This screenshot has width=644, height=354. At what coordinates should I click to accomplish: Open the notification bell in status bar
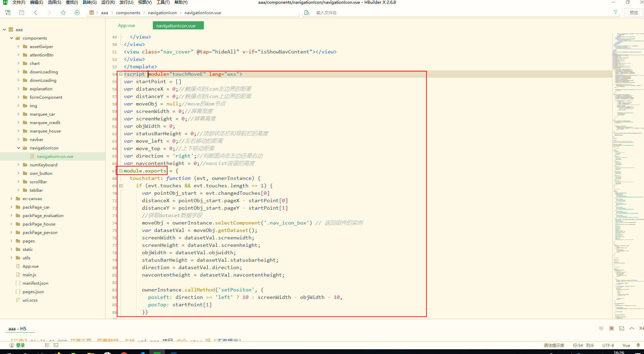638,345
